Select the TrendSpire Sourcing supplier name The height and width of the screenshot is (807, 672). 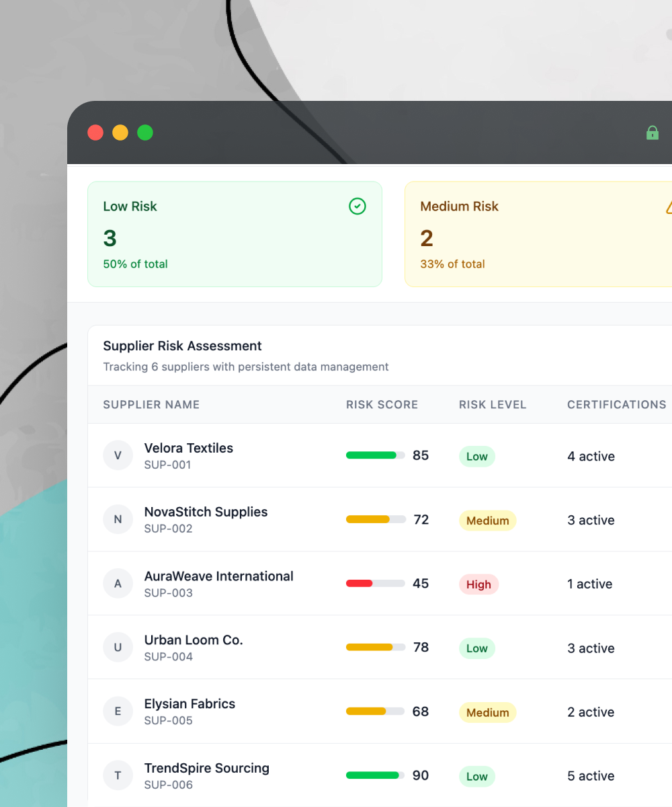pyautogui.click(x=207, y=768)
